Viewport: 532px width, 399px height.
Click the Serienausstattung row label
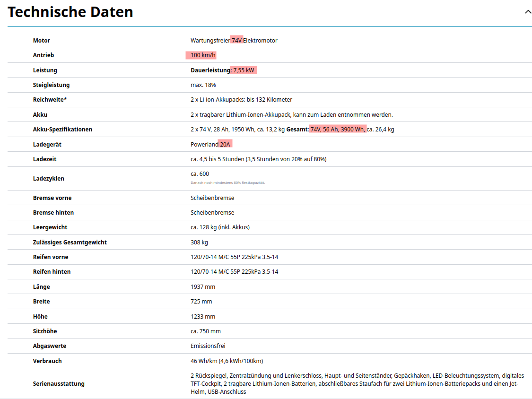tap(59, 384)
